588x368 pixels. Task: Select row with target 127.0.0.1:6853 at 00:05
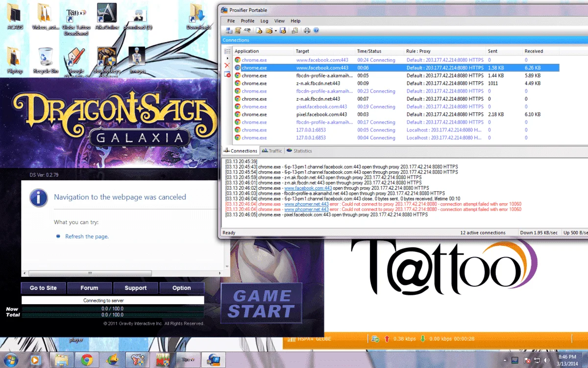[396, 130]
